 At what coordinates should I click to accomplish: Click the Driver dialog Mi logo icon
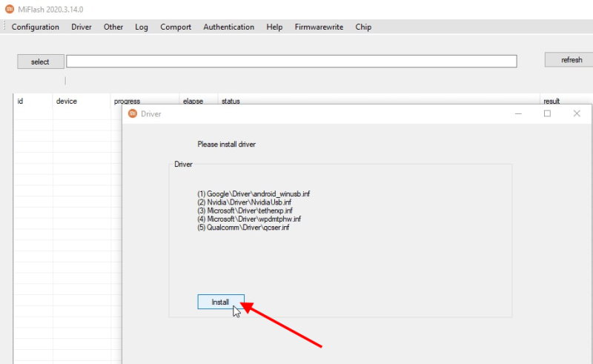coord(133,113)
